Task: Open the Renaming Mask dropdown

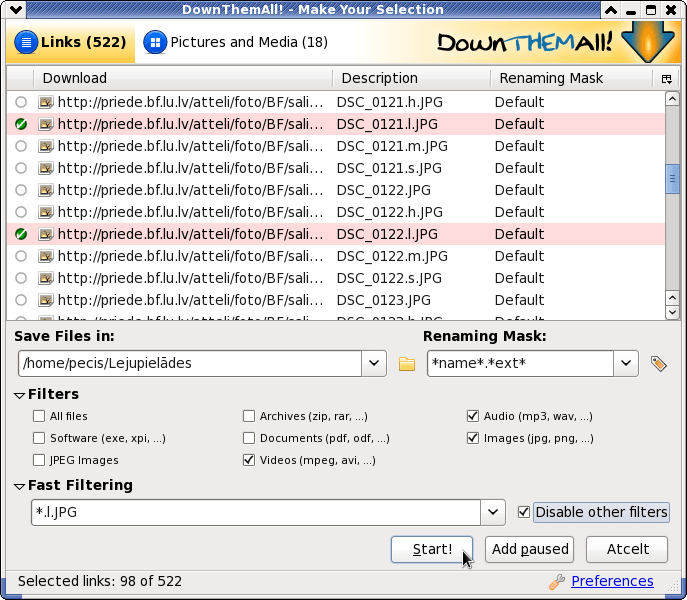Action: coord(626,363)
